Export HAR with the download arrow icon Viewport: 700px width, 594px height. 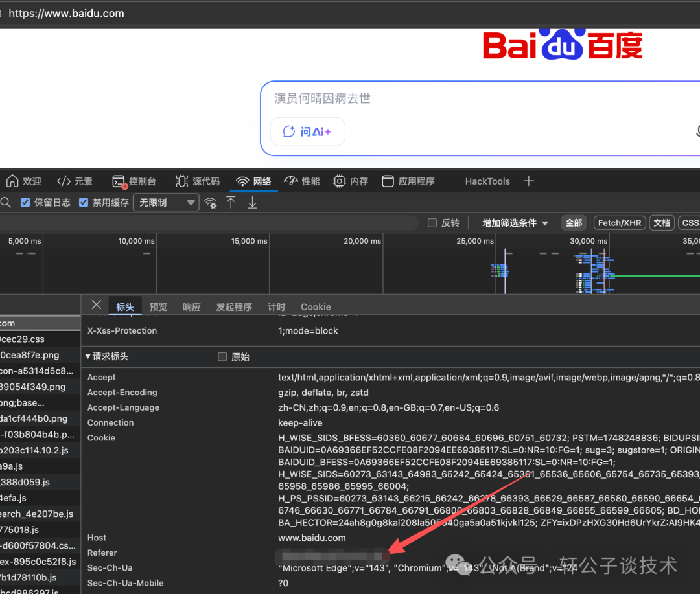click(x=252, y=202)
